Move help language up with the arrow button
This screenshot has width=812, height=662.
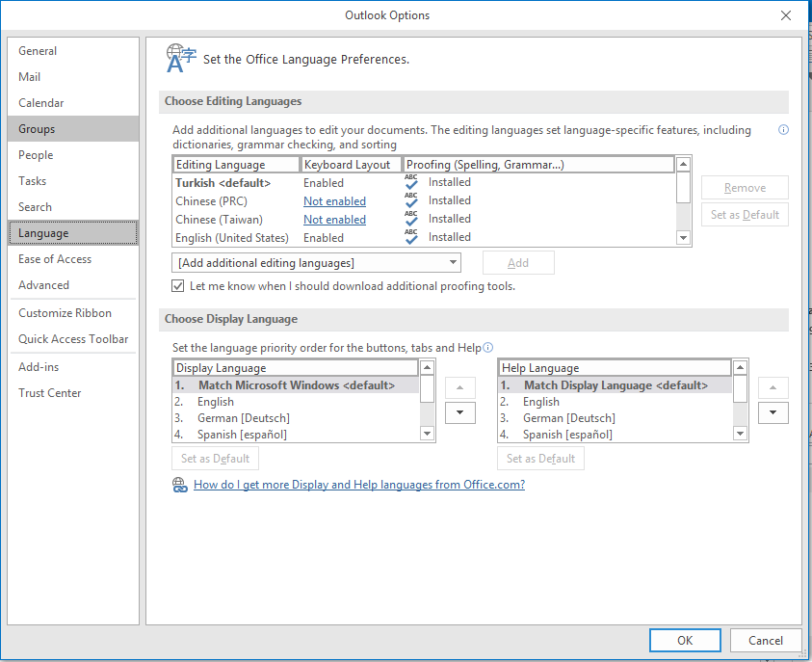click(773, 387)
